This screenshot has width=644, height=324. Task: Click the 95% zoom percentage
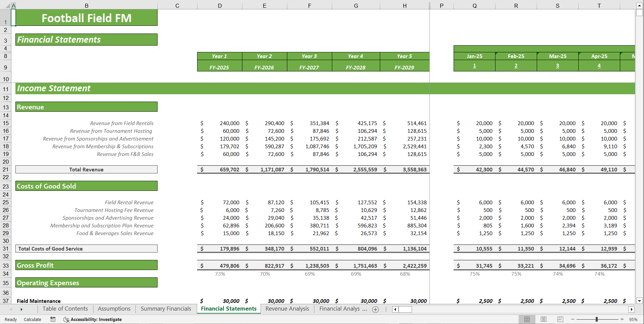633,319
